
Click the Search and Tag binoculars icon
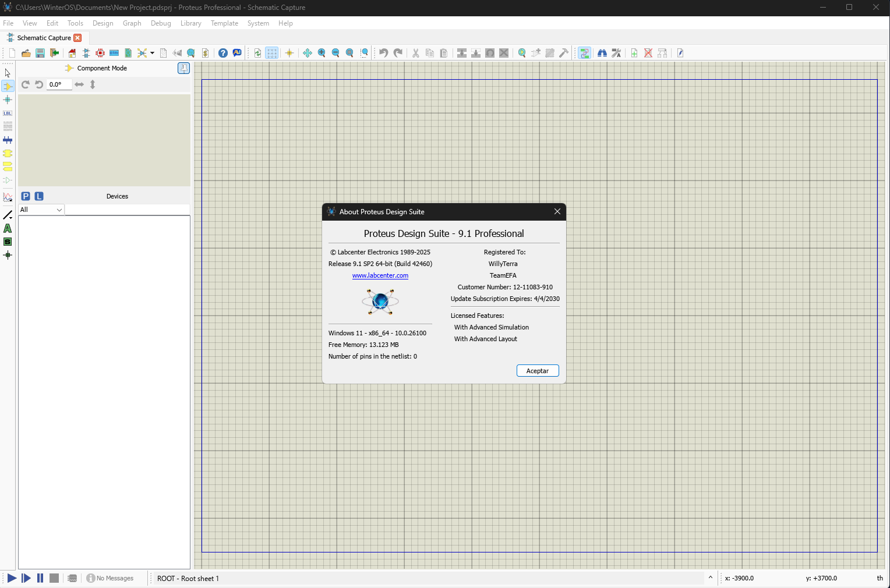pos(602,53)
